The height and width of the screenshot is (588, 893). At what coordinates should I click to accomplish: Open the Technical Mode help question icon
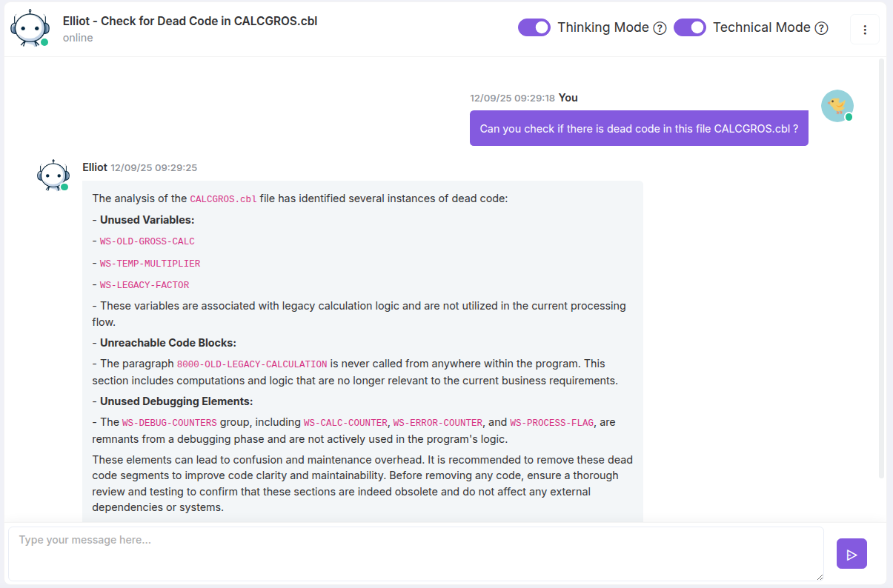click(821, 28)
